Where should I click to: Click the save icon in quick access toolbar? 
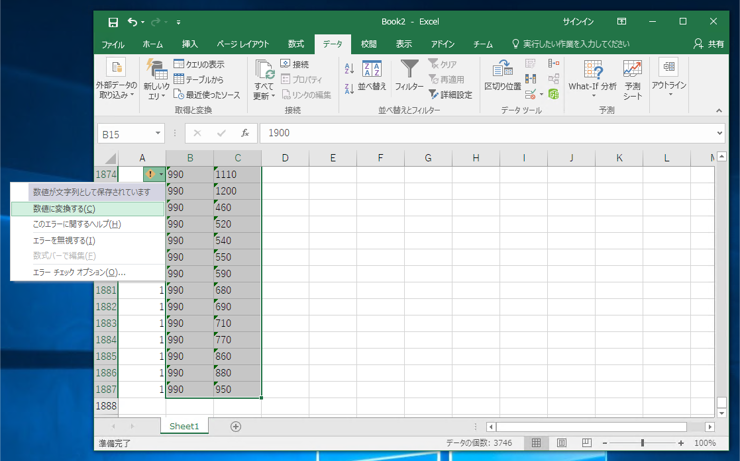[112, 21]
